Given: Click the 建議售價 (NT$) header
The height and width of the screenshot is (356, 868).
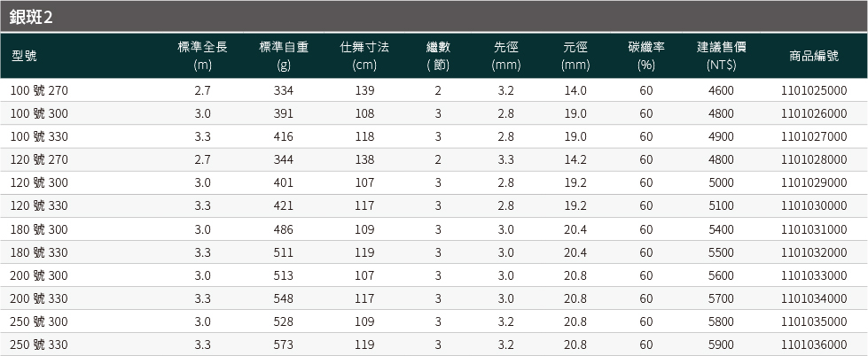Looking at the screenshot, I should tap(722, 56).
